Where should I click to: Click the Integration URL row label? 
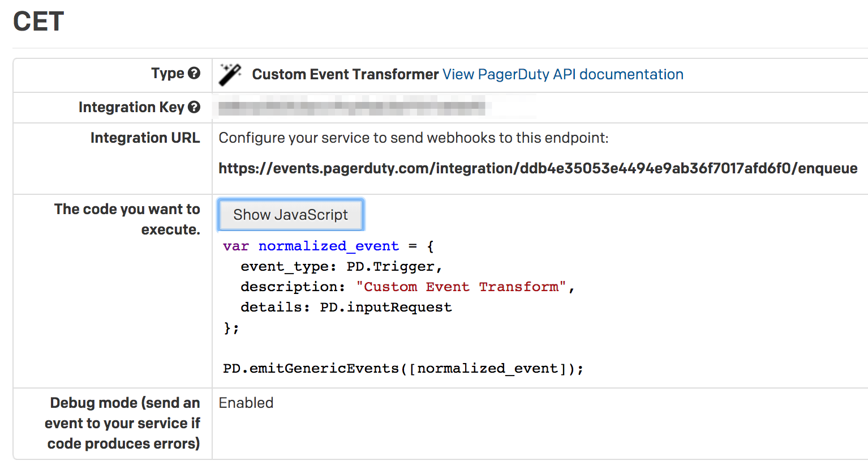[x=145, y=138]
